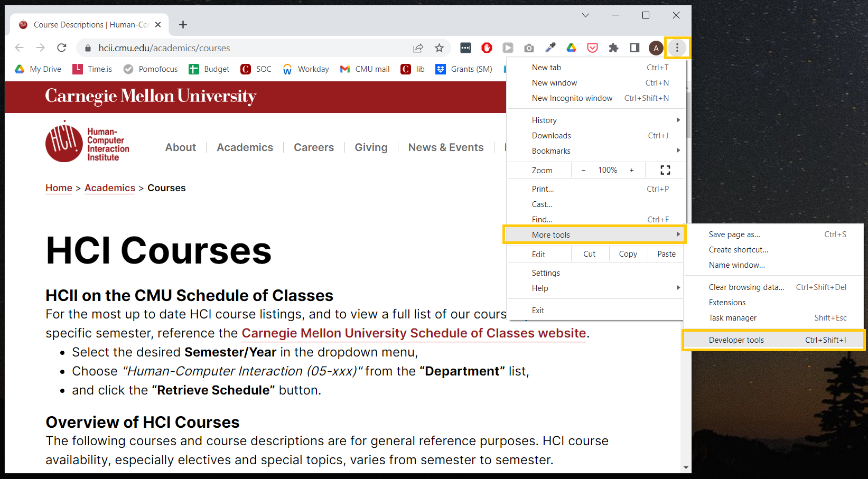Click the share page icon in address bar
Viewport: 868px width, 479px height.
pos(418,48)
